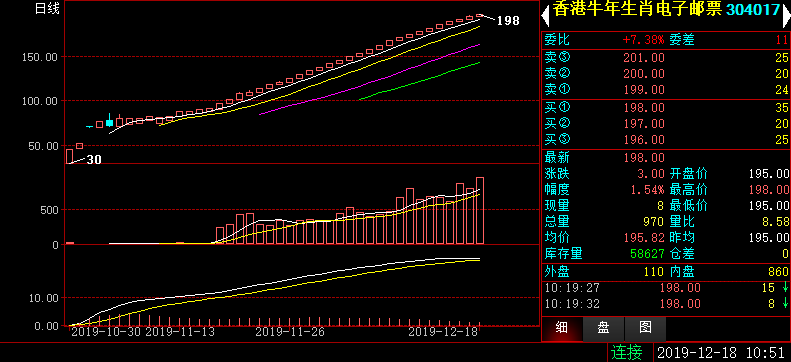Click the tallest latest volume bar

tap(480, 210)
